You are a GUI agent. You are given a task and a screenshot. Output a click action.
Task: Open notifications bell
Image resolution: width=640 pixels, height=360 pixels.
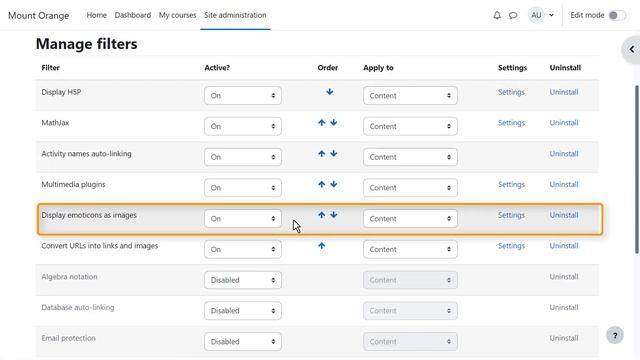coord(497,15)
